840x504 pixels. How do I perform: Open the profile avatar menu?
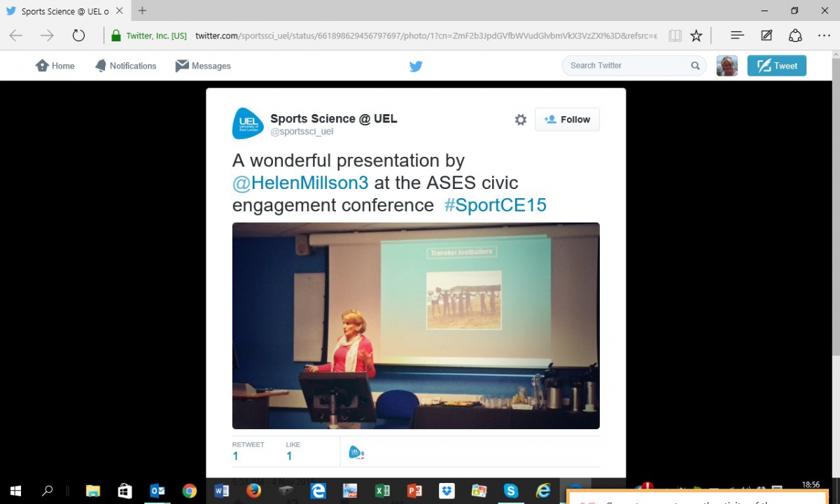click(727, 66)
